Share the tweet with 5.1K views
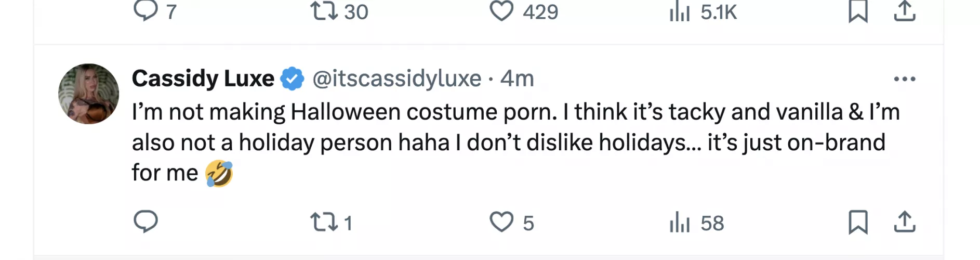The height and width of the screenshot is (260, 980). pyautogui.click(x=904, y=10)
